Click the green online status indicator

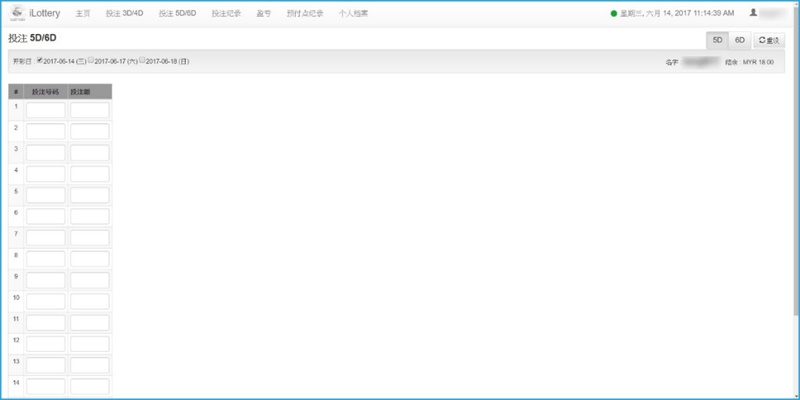point(614,14)
